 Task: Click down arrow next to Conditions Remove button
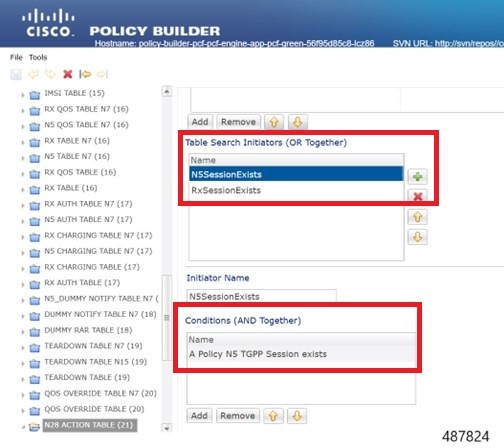(297, 416)
